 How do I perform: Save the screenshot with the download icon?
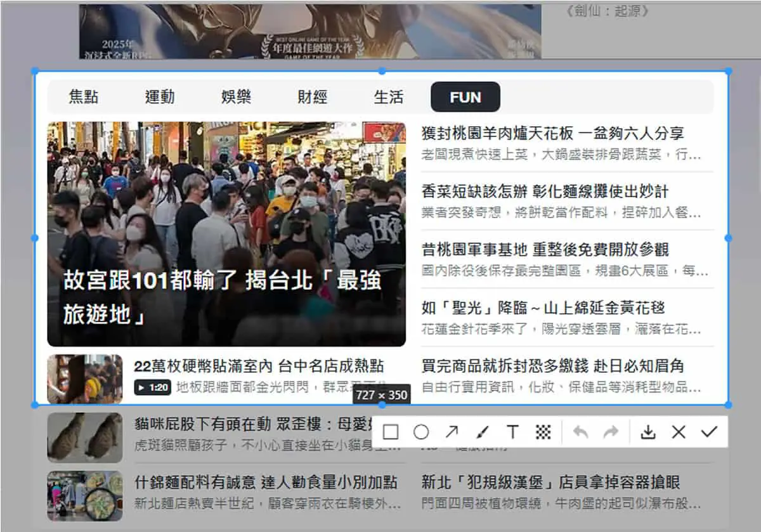click(647, 432)
